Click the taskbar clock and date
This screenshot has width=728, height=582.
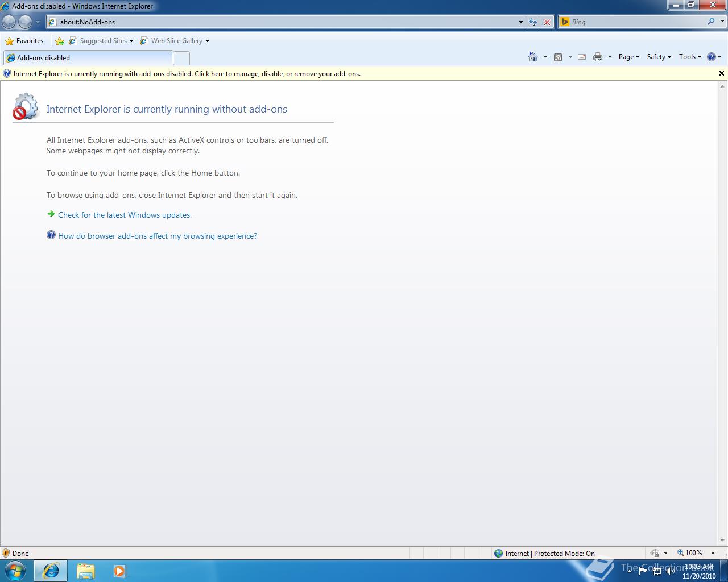click(x=699, y=571)
